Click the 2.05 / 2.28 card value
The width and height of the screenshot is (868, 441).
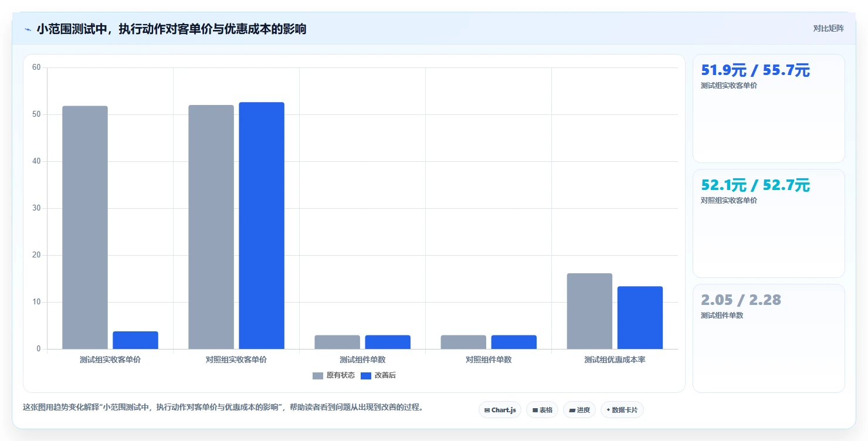point(741,300)
